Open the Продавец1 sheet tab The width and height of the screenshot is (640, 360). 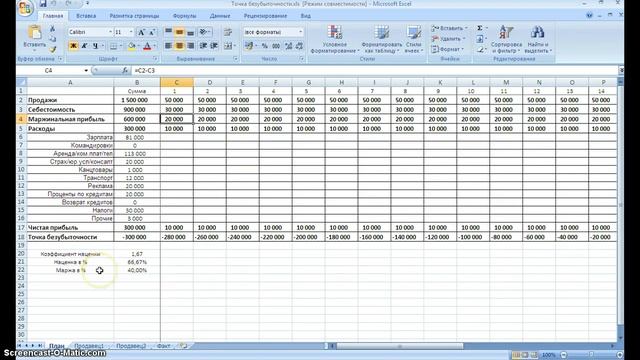89,346
